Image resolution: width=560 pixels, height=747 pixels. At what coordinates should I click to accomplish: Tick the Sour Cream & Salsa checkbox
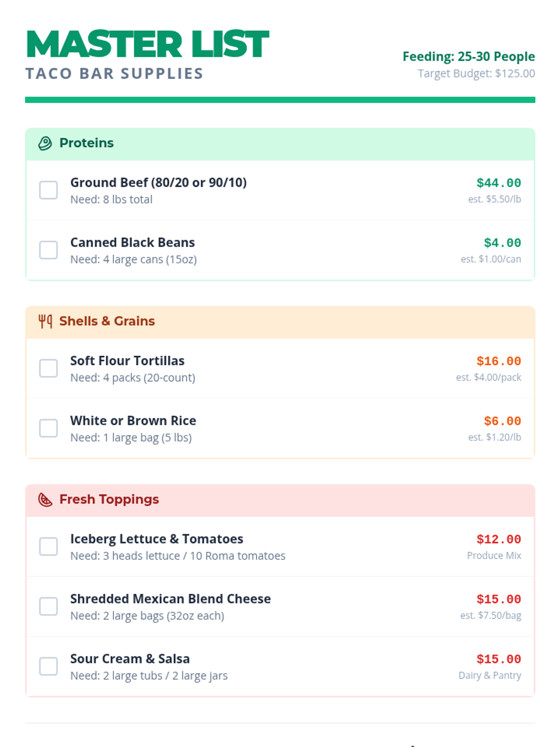[49, 666]
